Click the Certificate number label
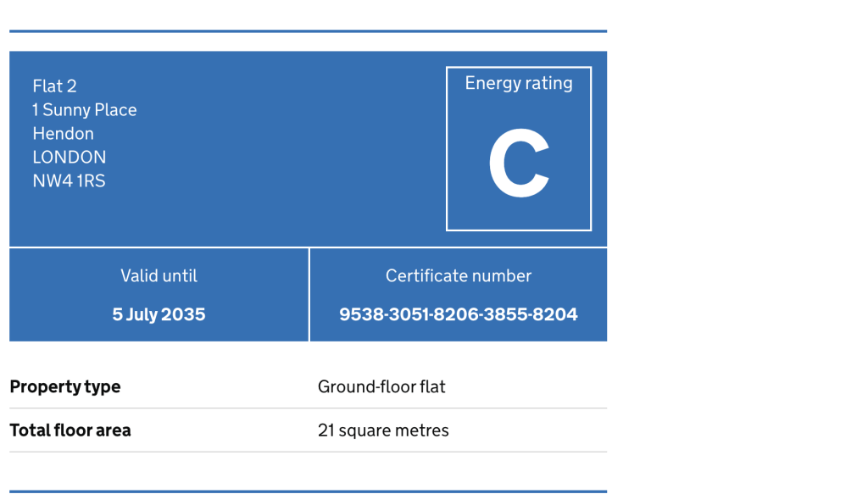Screen dimensions: 868x494 [x=459, y=275]
